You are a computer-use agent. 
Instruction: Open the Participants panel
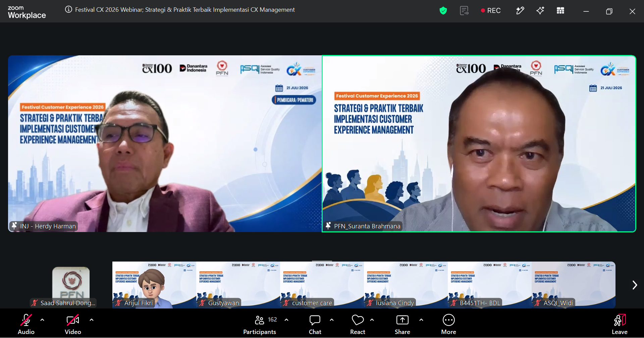[x=260, y=324]
